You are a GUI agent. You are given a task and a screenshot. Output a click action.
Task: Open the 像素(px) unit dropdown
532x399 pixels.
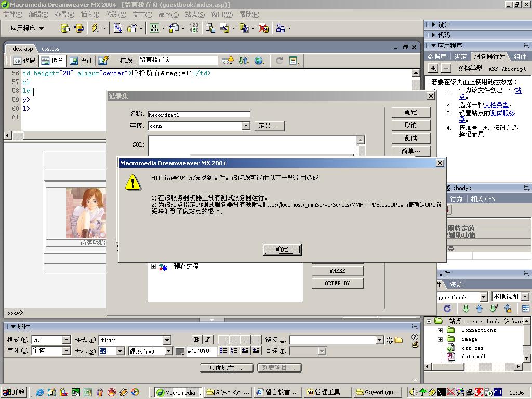coord(168,351)
